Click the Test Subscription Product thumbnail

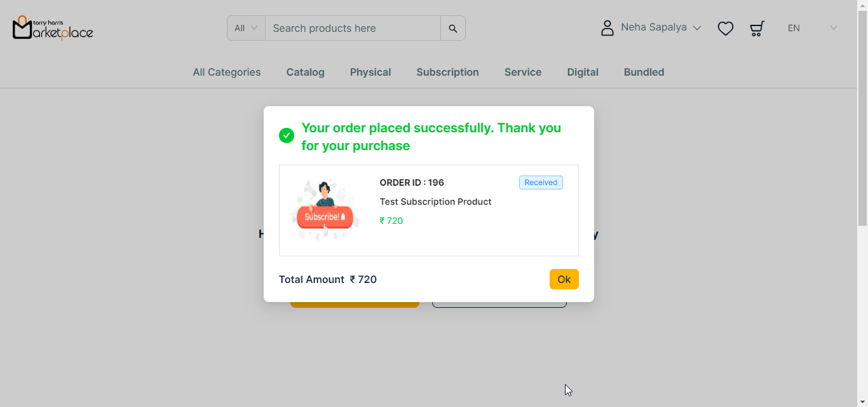325,210
